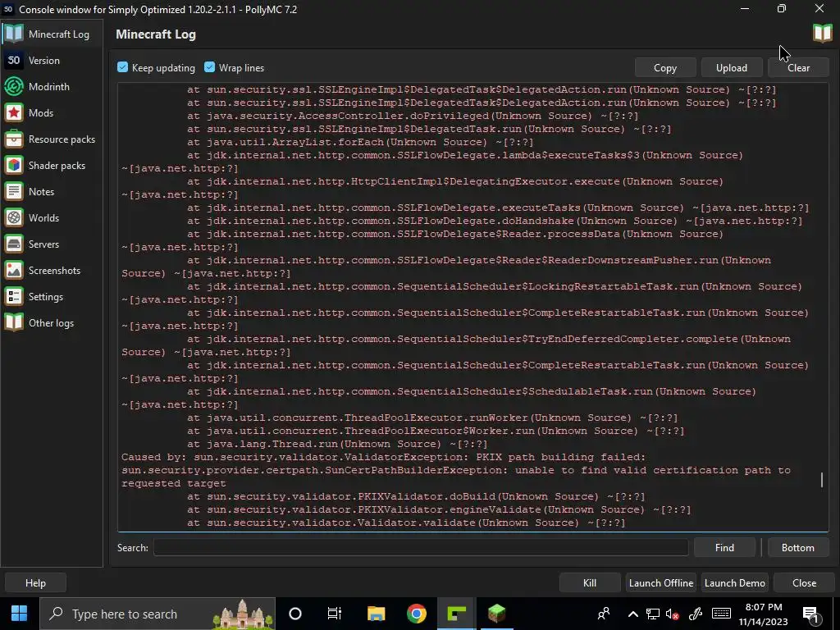Click the taskbar search box
The height and width of the screenshot is (630, 840).
[158, 614]
